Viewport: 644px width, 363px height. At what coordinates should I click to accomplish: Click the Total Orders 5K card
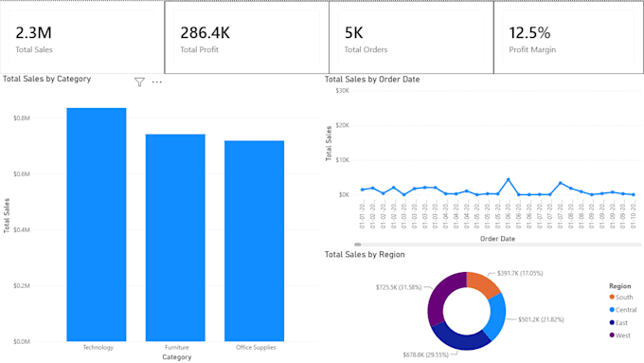pos(411,37)
